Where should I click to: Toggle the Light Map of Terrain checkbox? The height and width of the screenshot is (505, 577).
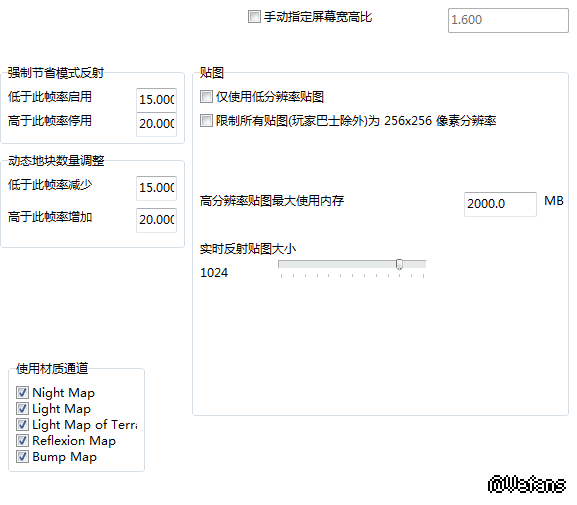tap(22, 424)
